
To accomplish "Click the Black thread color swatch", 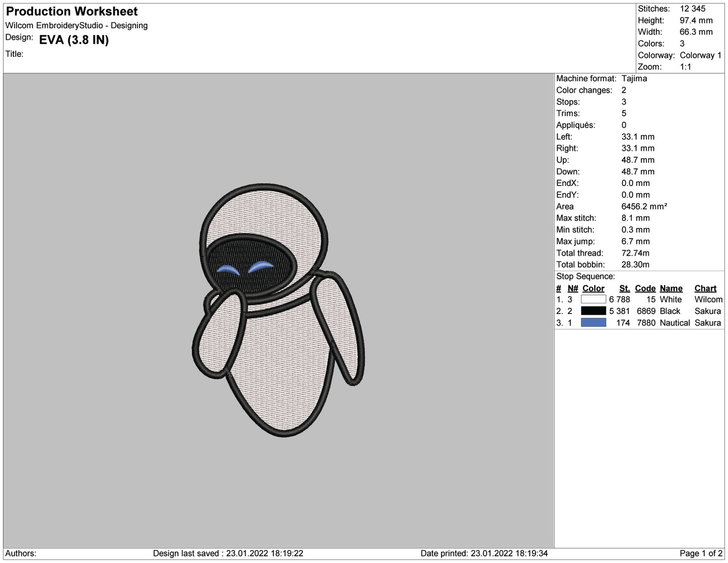I will coord(593,311).
